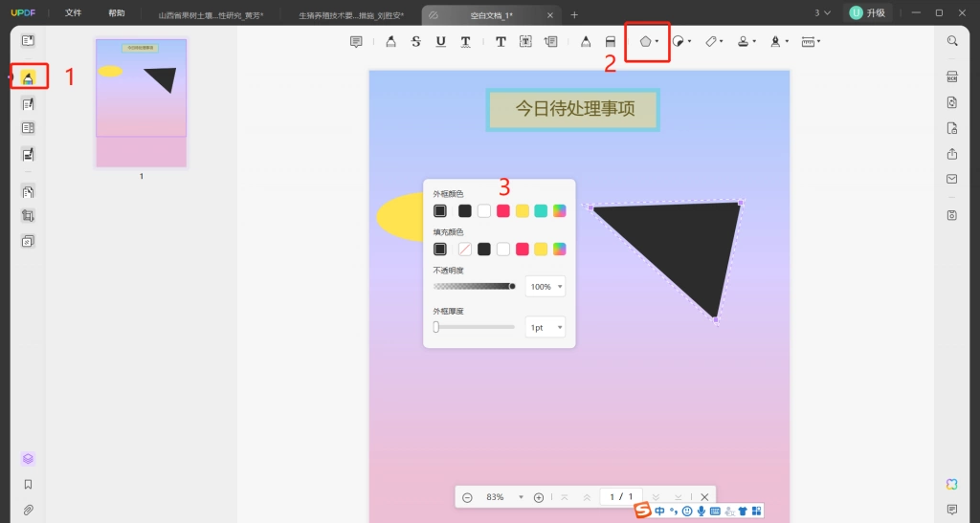This screenshot has width=980, height=523.
Task: Choose red outline color swatch
Action: point(503,211)
